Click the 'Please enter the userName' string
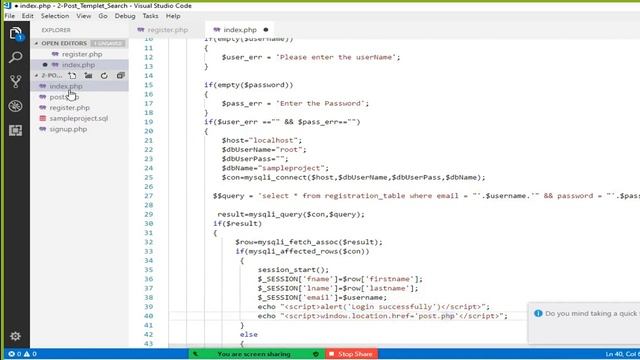The height and width of the screenshot is (360, 640). pyautogui.click(x=336, y=57)
